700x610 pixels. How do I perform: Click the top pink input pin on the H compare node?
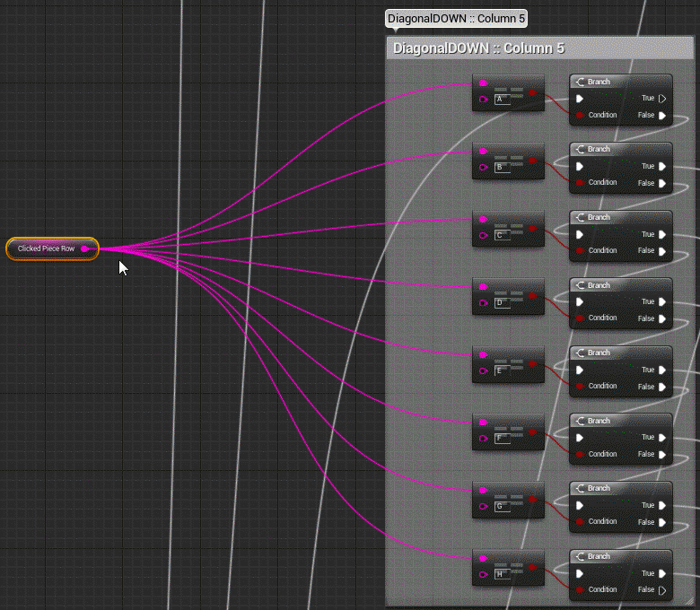pyautogui.click(x=483, y=558)
